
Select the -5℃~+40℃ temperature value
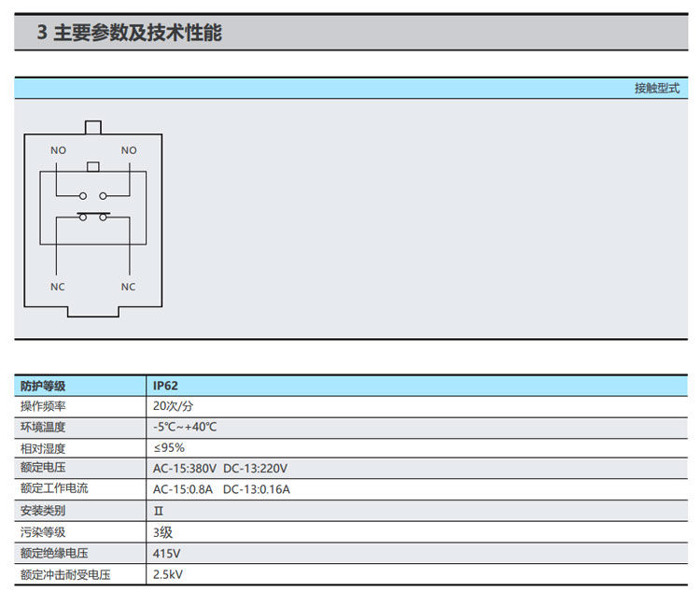(185, 427)
